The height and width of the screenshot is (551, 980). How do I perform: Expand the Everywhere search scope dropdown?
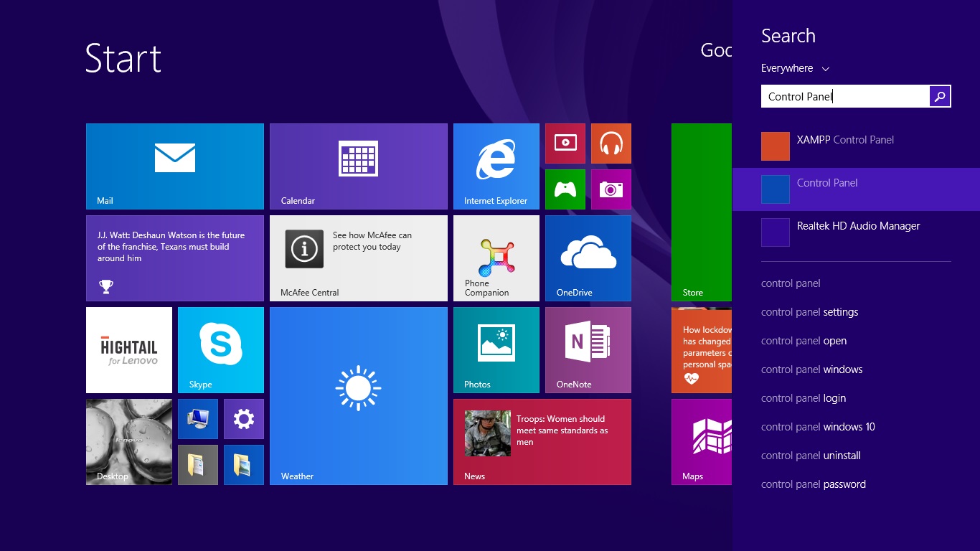pos(795,68)
